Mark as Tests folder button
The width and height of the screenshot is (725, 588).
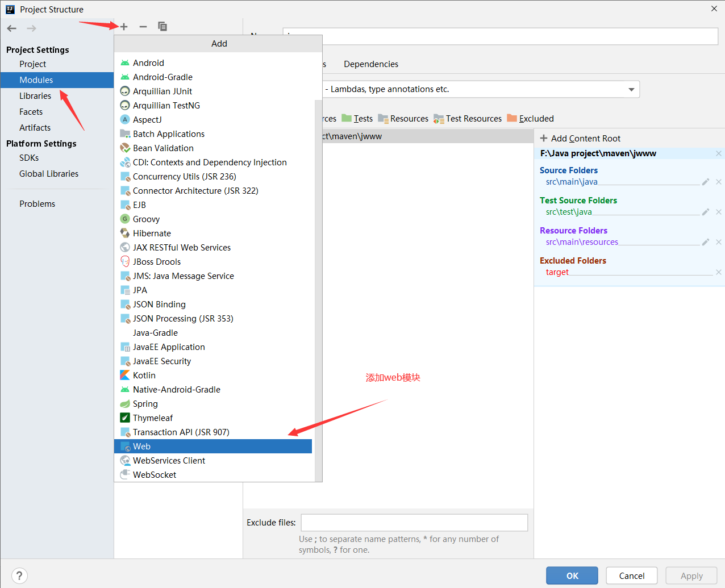point(357,119)
